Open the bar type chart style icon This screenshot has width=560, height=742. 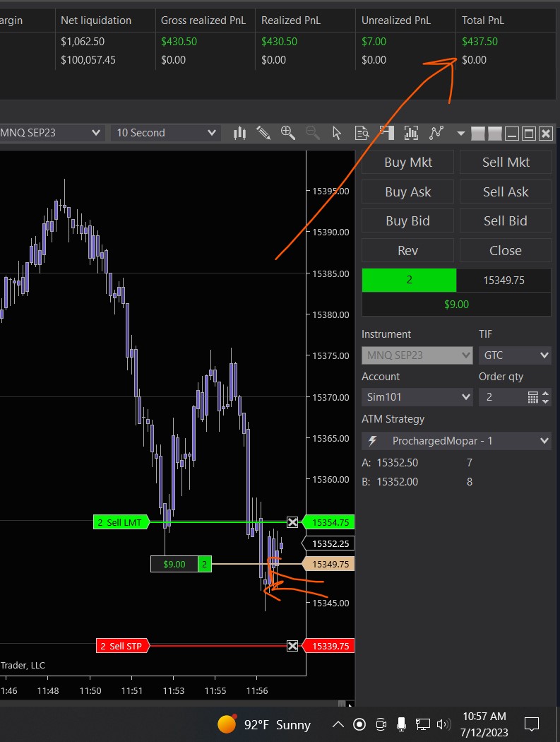point(240,133)
